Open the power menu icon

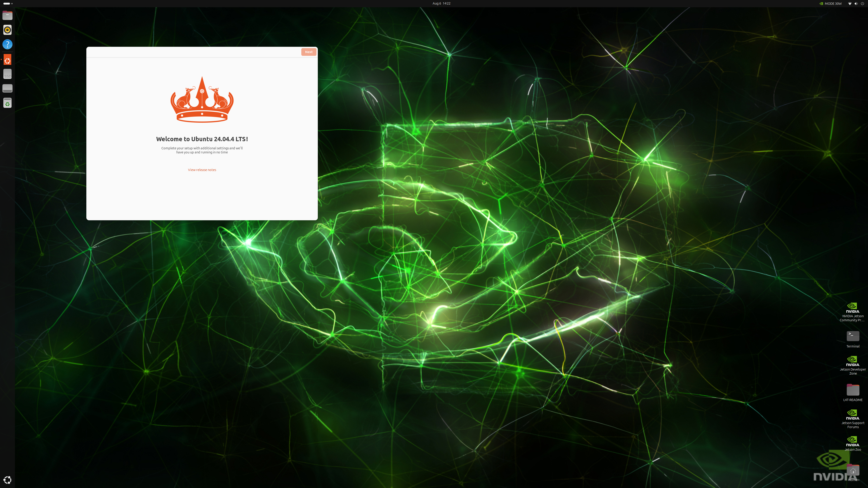(x=862, y=4)
